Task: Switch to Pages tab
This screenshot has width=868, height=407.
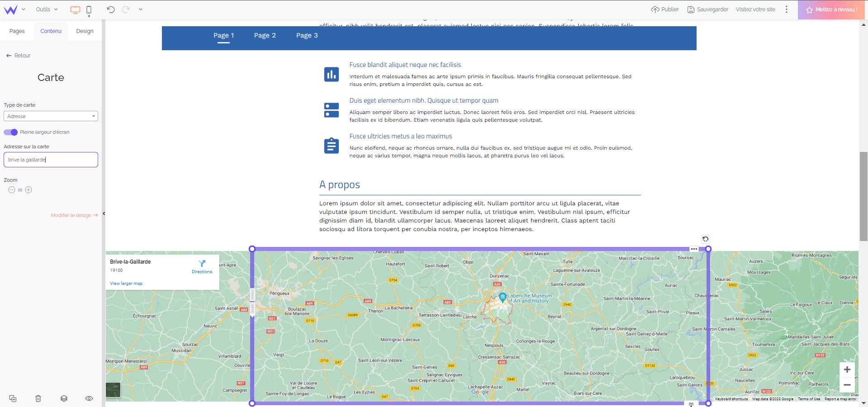Action: 17,31
